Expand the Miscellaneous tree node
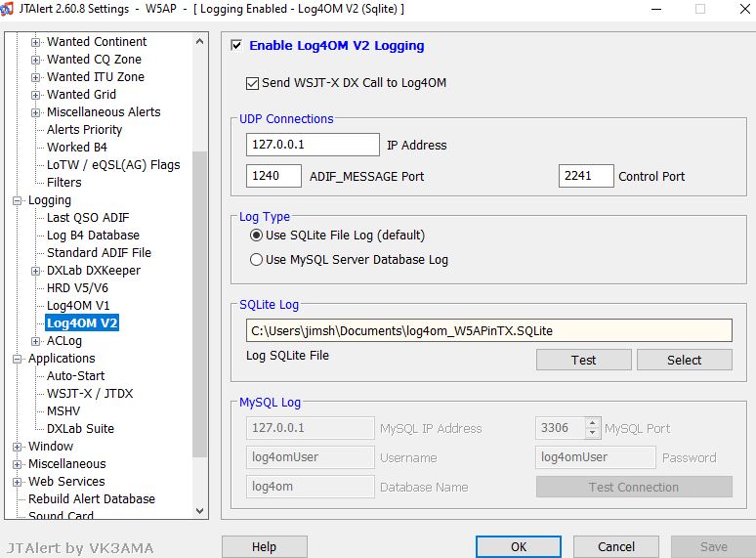 [17, 464]
